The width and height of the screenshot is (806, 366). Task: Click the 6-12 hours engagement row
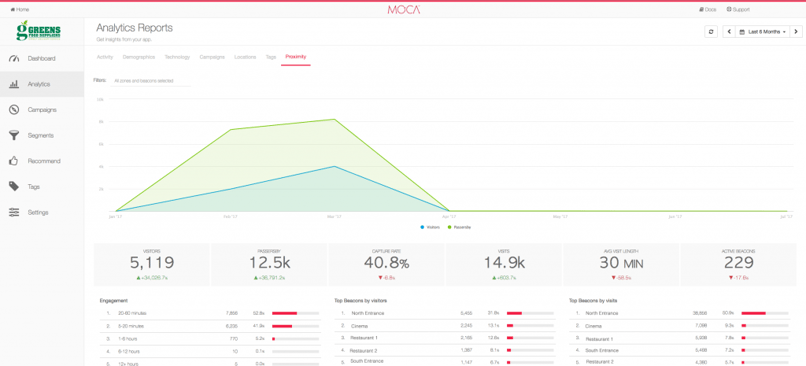[x=210, y=352]
